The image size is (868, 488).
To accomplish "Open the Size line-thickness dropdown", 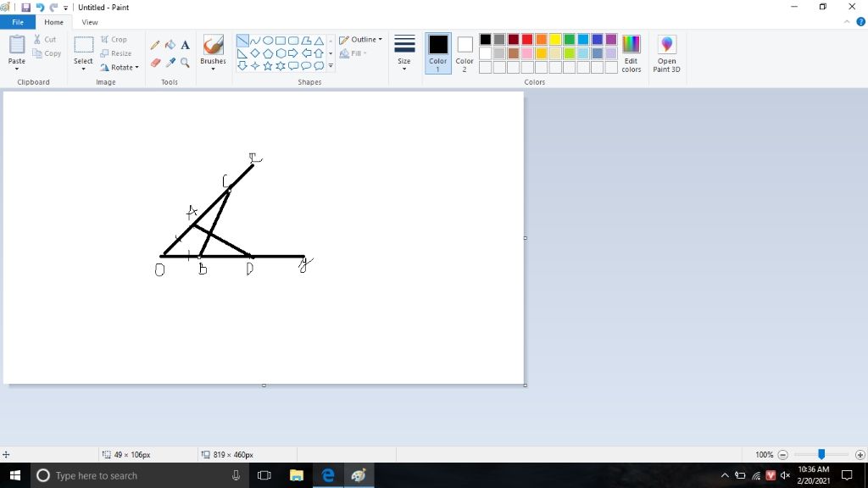I will point(404,53).
